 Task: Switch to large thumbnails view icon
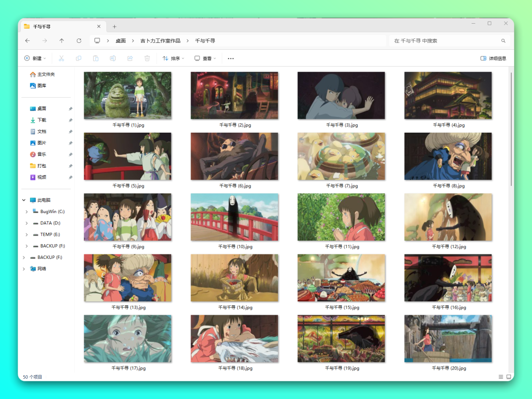(508, 377)
